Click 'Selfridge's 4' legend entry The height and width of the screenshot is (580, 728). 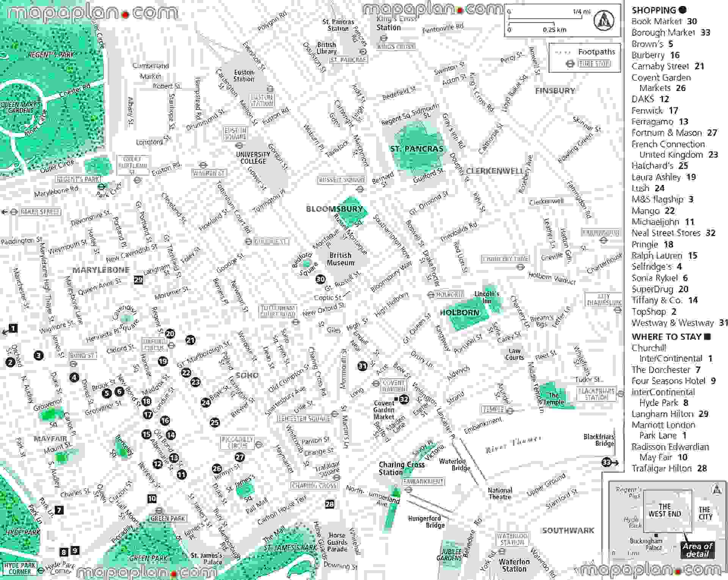(657, 266)
